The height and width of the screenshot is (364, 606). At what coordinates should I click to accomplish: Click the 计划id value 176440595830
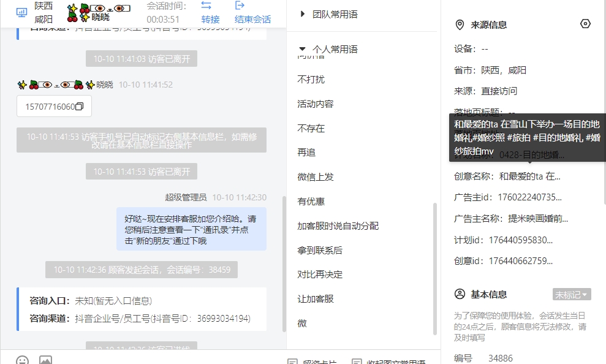point(521,240)
